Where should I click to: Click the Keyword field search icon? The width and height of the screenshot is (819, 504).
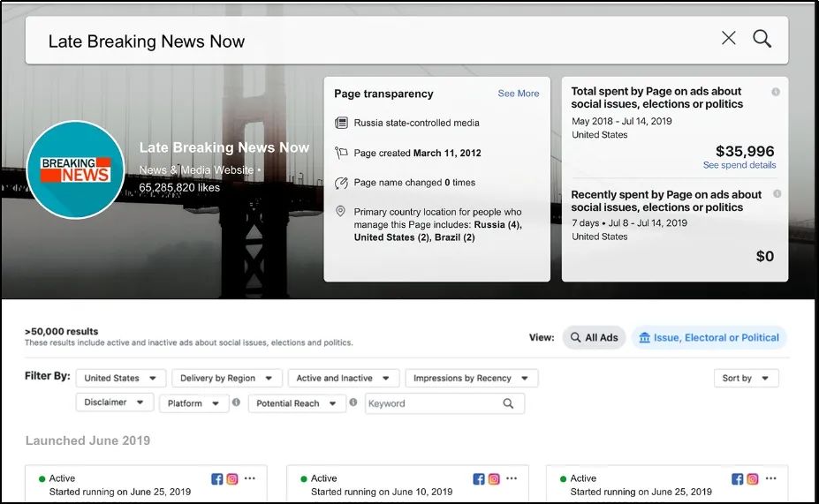point(508,403)
